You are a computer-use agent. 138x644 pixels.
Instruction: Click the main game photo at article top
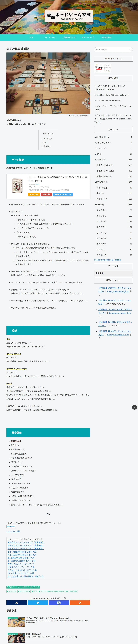coord(48,83)
